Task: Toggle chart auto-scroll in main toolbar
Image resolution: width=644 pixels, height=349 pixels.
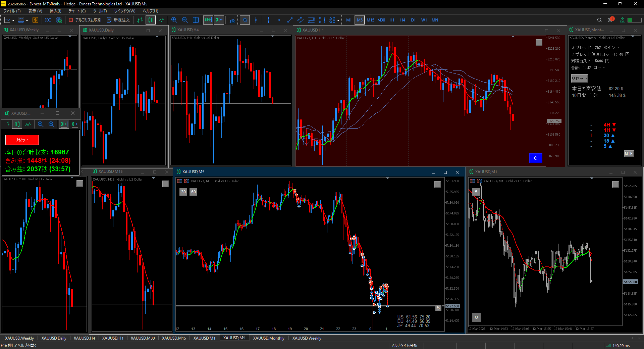Action: pyautogui.click(x=208, y=20)
